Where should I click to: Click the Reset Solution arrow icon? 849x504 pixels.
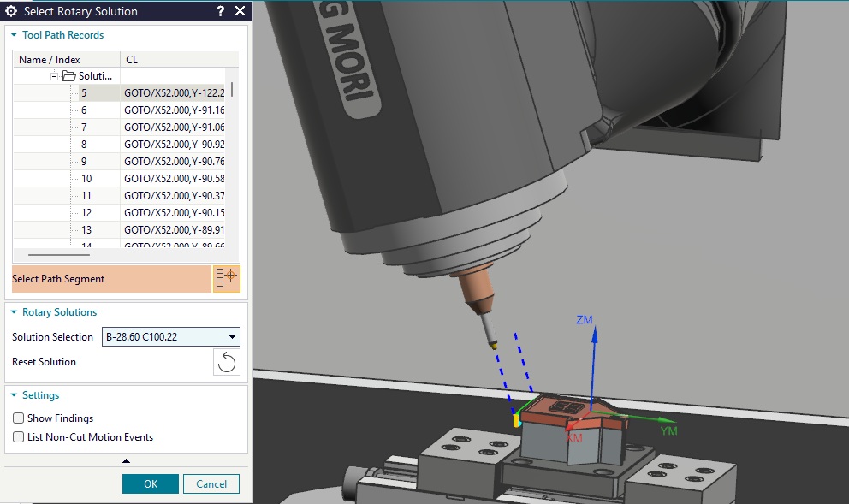coord(227,362)
